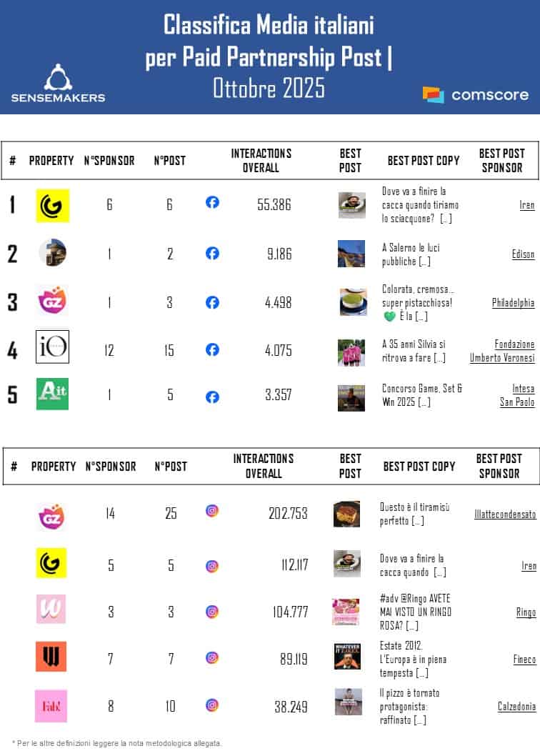Screen dimensions: 540x756
Task: View the tiramisù best post thumbnail
Action: pyautogui.click(x=346, y=514)
